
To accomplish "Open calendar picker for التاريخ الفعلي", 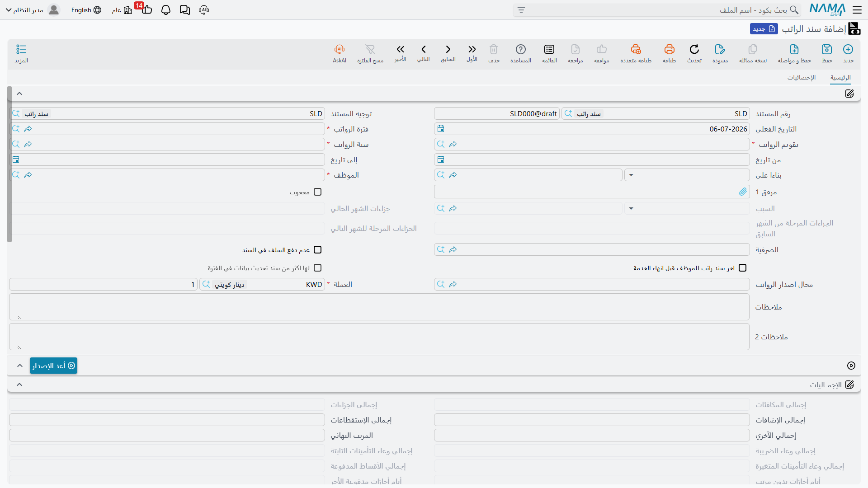I will [x=441, y=129].
